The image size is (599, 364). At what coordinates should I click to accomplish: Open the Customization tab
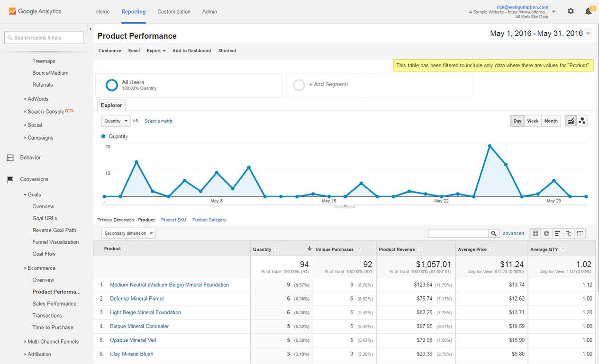tap(174, 12)
